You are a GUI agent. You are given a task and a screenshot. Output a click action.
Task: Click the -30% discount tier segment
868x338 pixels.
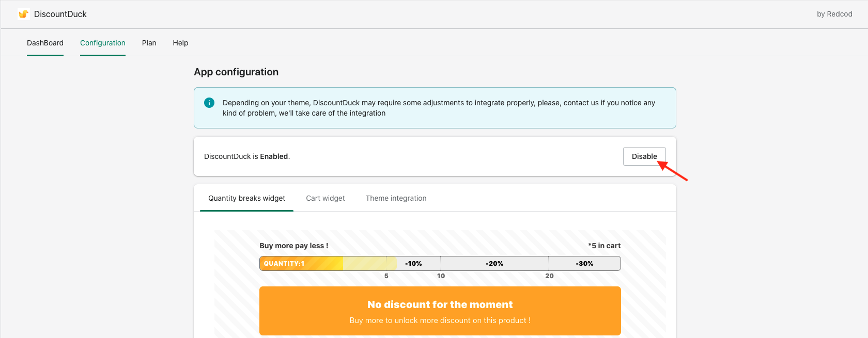584,263
